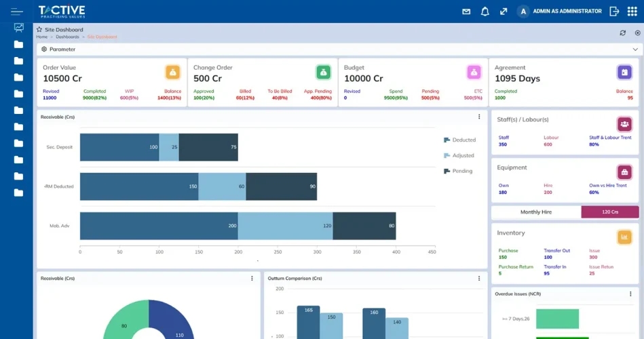Click the App. Pending '400(80%)' value

[321, 98]
